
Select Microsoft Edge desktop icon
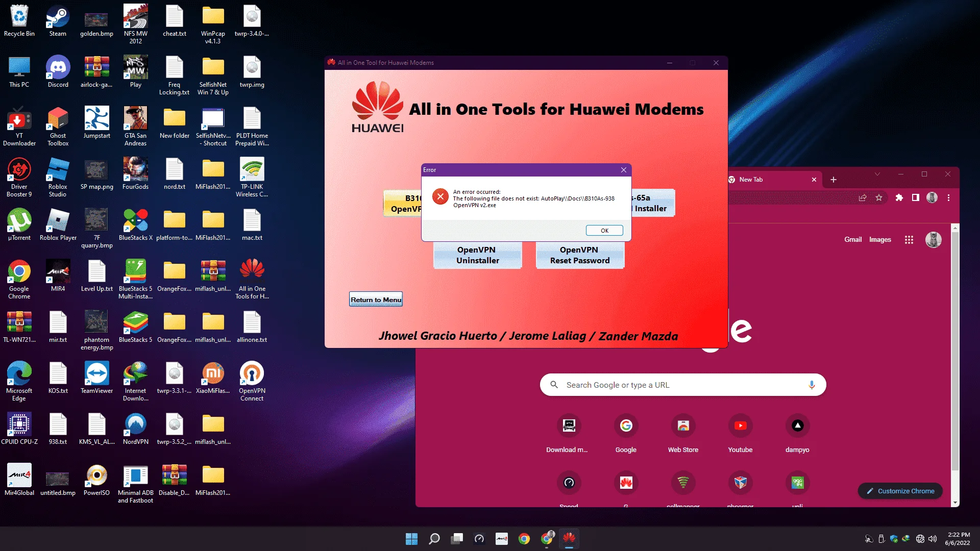pyautogui.click(x=19, y=381)
